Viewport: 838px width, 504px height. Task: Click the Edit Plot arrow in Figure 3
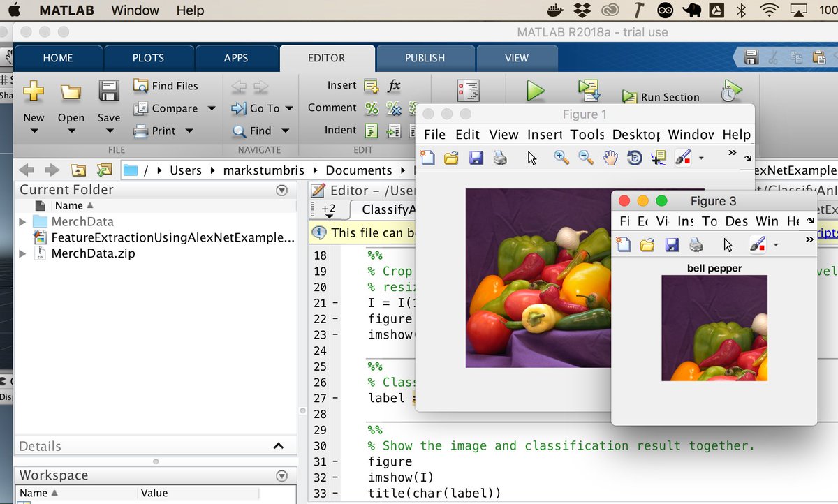click(728, 244)
